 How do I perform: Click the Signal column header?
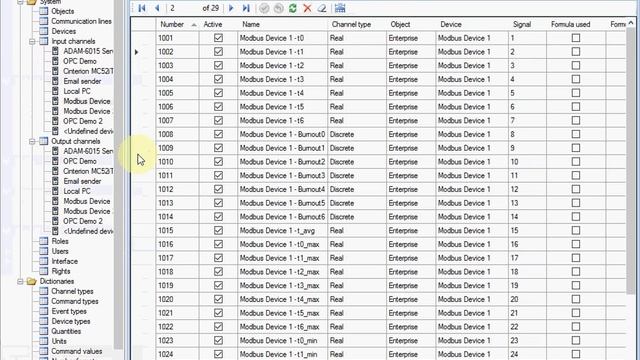[527, 24]
